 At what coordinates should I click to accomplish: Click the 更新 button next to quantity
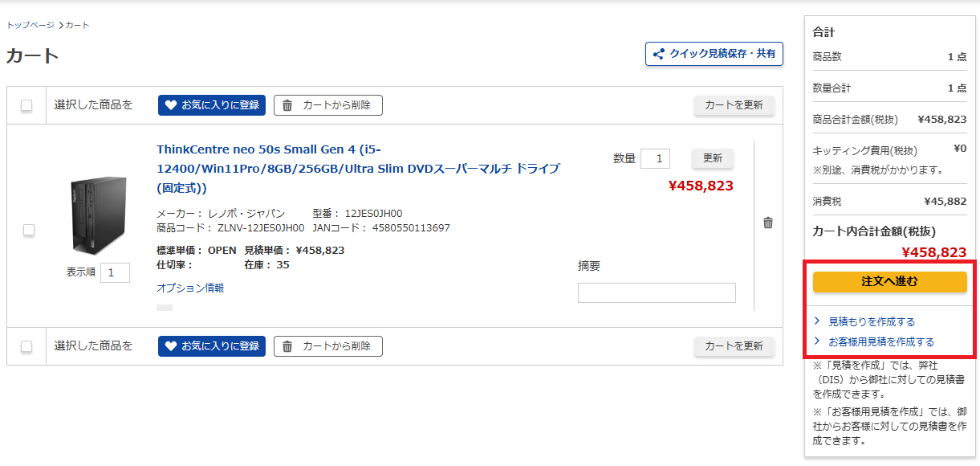click(712, 158)
